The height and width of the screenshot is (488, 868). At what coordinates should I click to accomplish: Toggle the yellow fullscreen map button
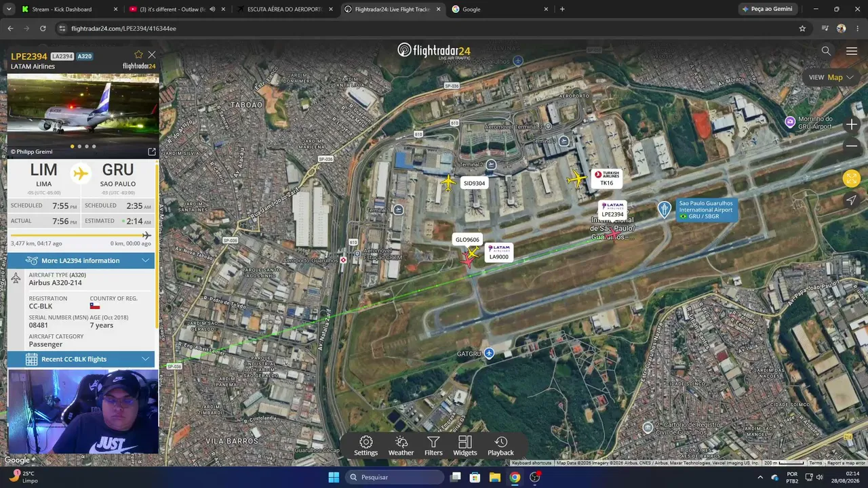coord(852,178)
